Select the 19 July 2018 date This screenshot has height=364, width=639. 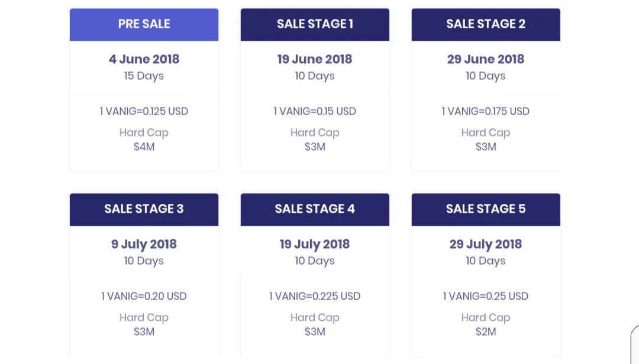[x=315, y=244]
